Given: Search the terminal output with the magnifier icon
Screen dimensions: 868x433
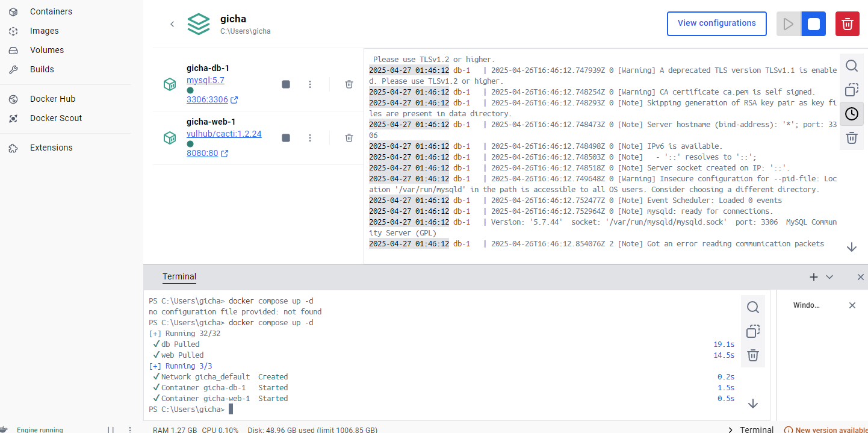Looking at the screenshot, I should [753, 307].
